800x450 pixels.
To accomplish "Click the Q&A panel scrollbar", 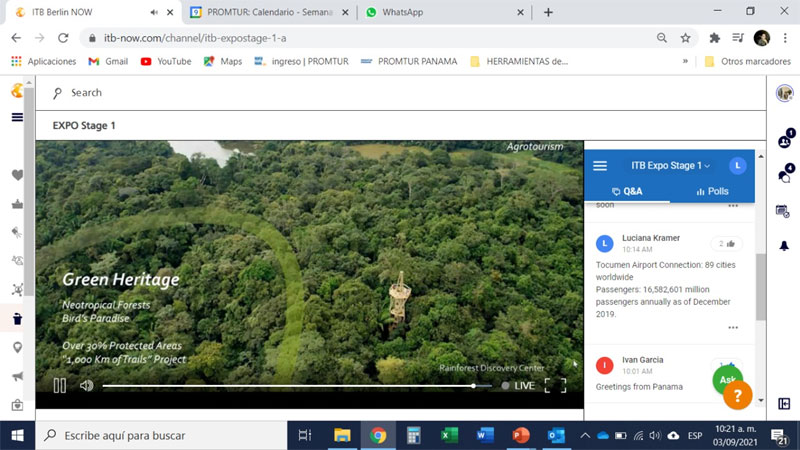I will click(761, 287).
